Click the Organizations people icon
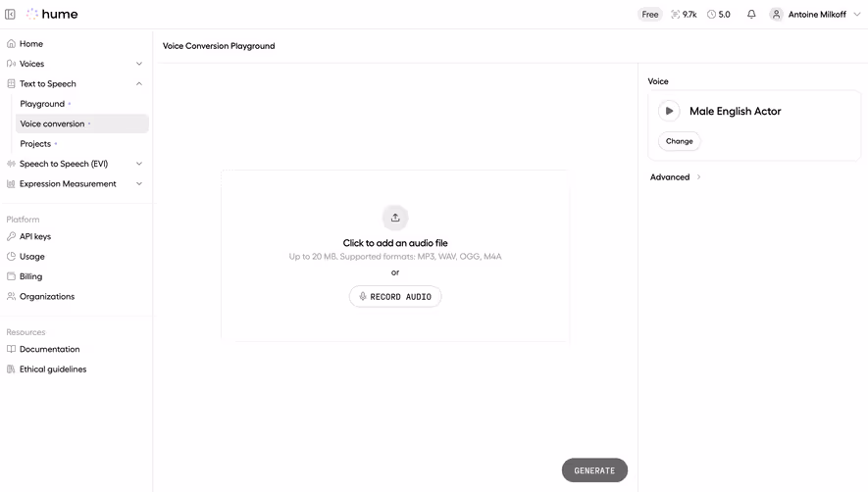868x492 pixels. pos(11,296)
